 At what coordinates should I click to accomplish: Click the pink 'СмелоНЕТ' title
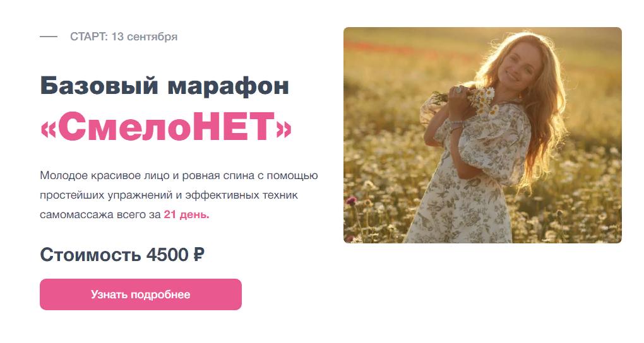pos(166,125)
